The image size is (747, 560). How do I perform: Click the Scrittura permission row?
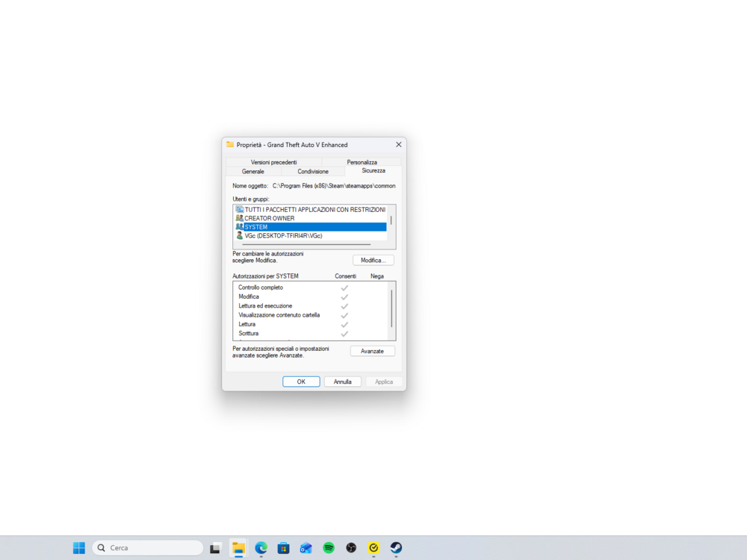[311, 333]
